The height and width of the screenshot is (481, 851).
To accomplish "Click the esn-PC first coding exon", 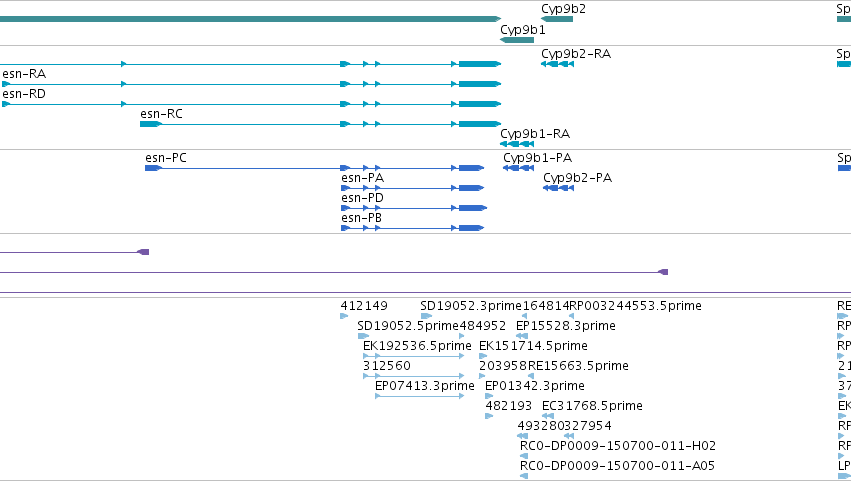I will [153, 168].
